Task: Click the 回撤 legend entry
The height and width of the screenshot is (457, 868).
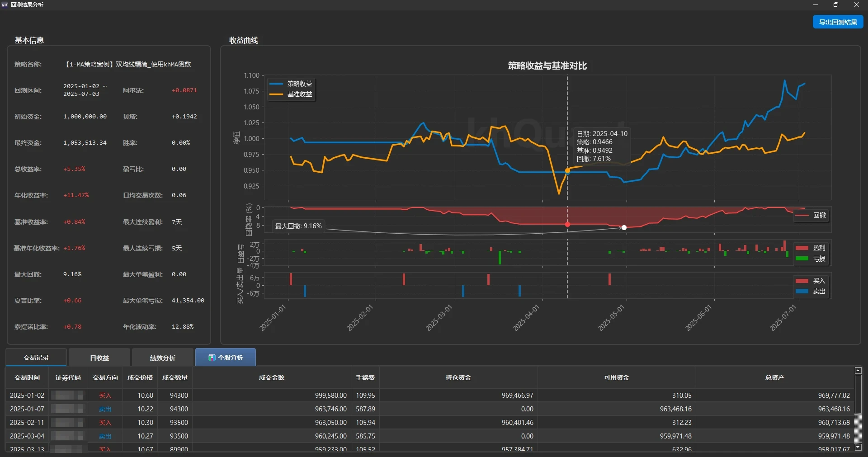Action: [811, 216]
